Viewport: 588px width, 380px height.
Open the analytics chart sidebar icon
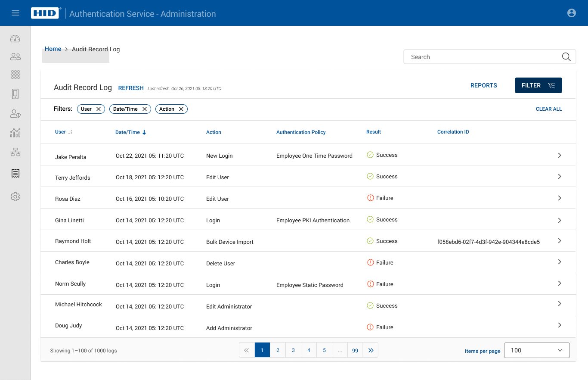[15, 133]
